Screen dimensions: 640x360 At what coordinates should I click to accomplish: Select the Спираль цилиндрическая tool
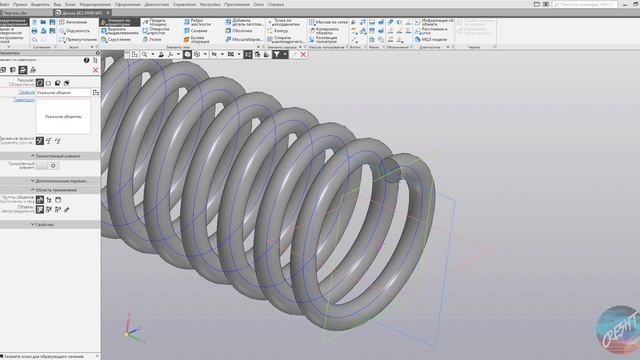(x=286, y=40)
